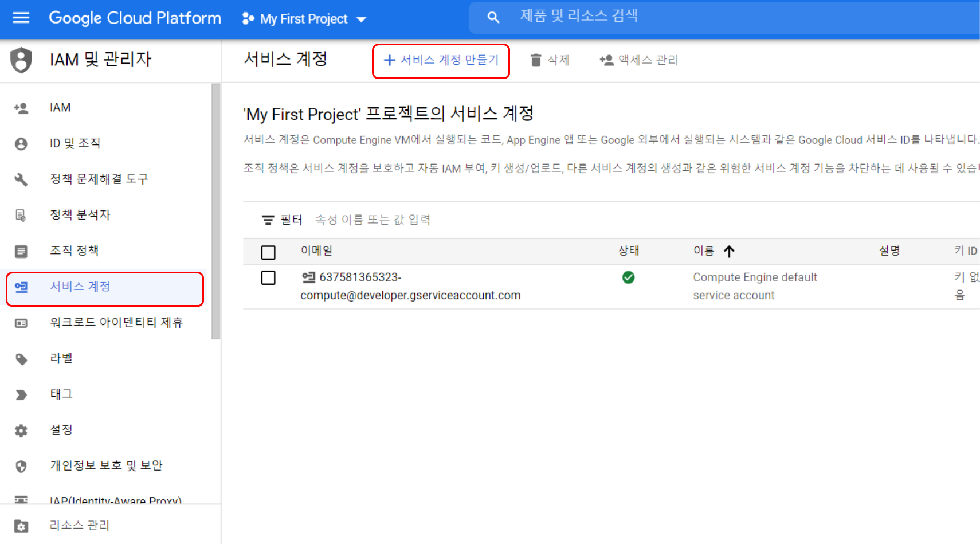Click the 정책 분석자 document icon
Viewport: 980px width, 544px height.
pyautogui.click(x=21, y=216)
